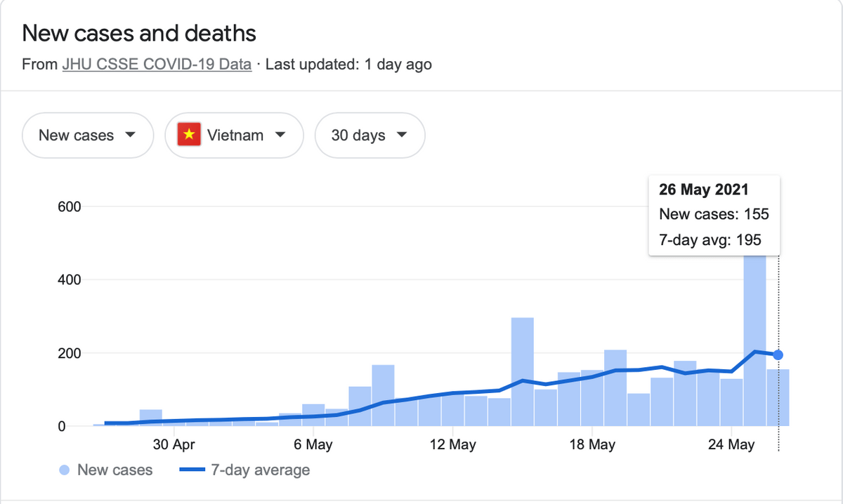Click the 7-day average legend line

tap(192, 470)
